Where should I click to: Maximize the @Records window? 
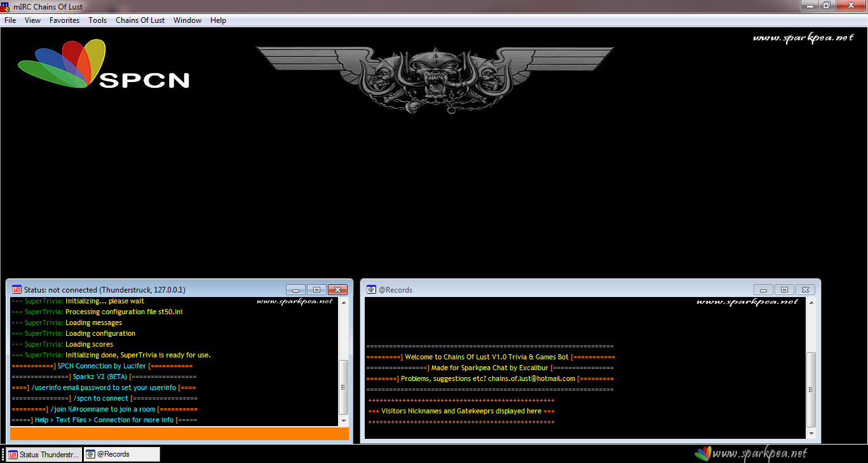784,289
